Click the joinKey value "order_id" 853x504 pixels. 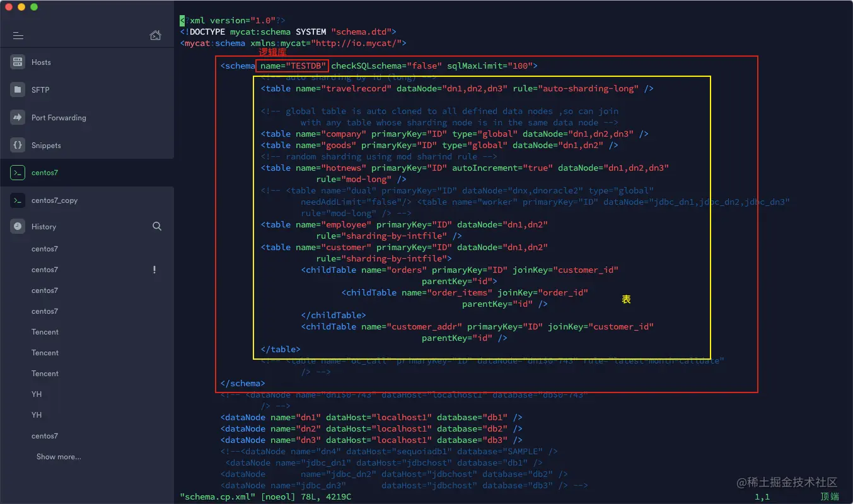563,292
